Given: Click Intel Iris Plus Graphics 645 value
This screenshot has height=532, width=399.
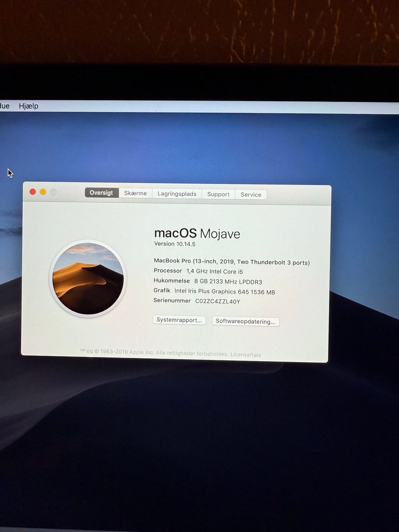Looking at the screenshot, I should tap(225, 291).
